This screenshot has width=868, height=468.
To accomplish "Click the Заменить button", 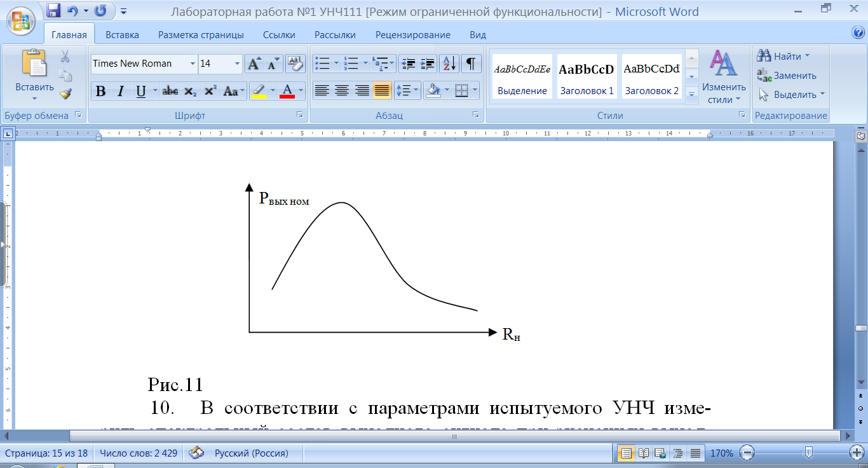I will click(787, 75).
